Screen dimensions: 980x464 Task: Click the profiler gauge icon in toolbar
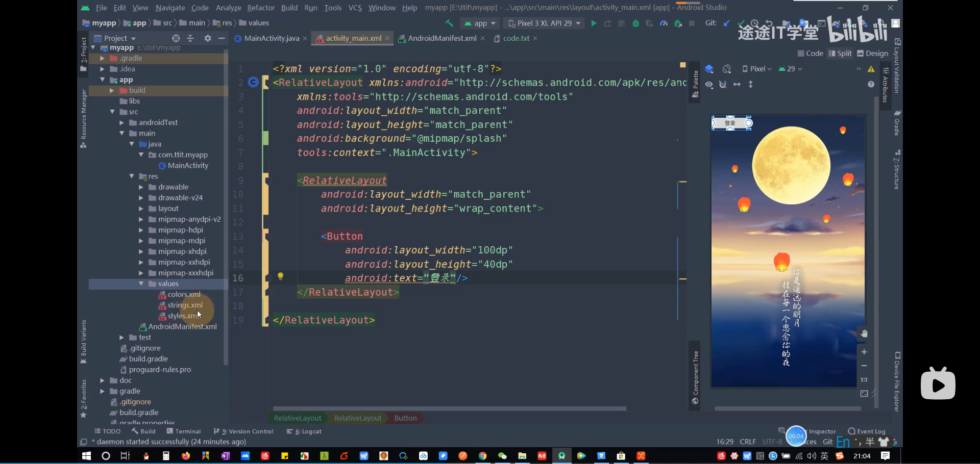click(x=664, y=23)
